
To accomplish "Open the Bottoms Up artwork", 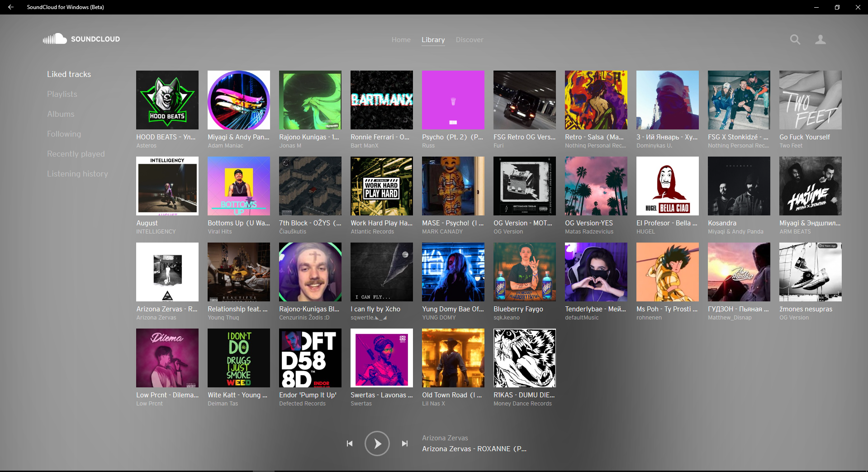I will pos(239,186).
